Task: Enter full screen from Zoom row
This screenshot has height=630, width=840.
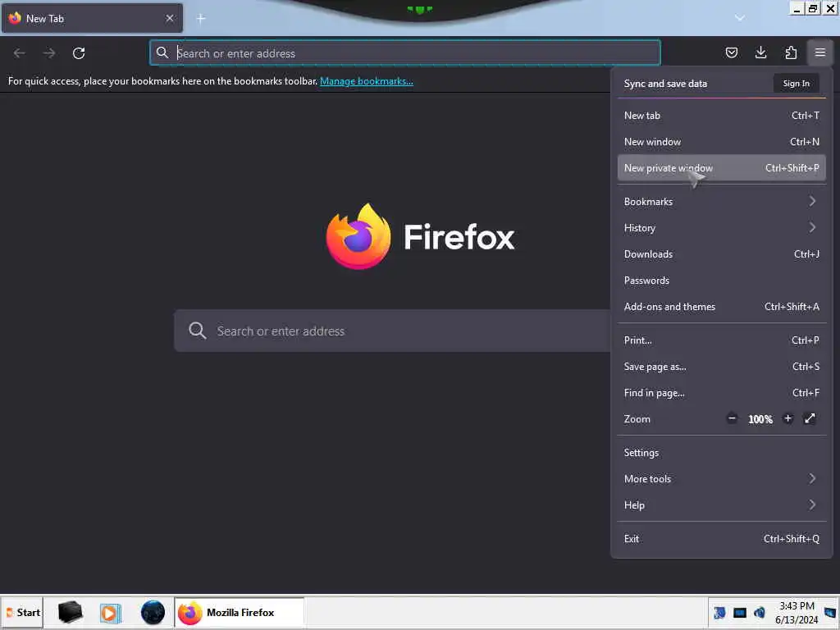Action: coord(810,418)
